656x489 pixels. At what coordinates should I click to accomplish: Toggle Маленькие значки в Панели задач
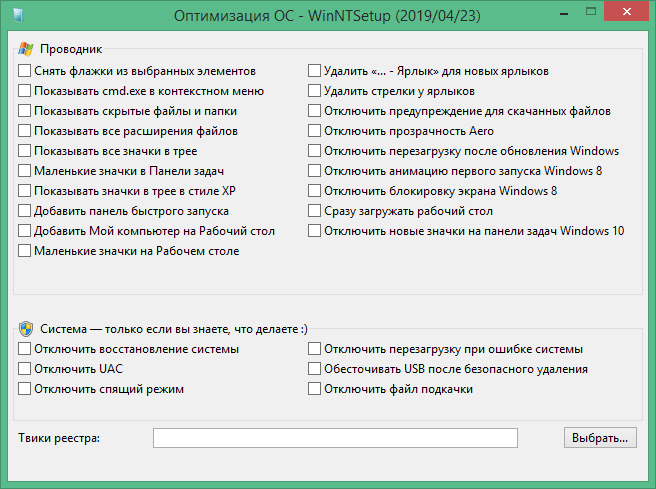pos(24,171)
